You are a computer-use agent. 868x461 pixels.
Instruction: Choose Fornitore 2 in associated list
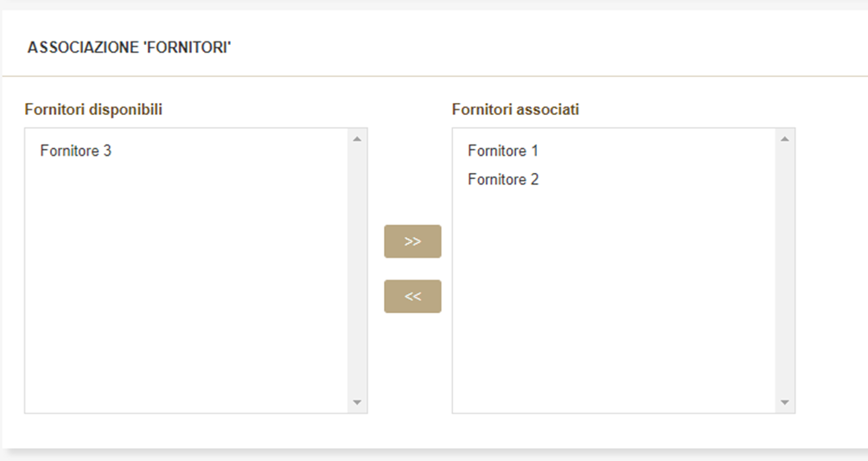(503, 180)
